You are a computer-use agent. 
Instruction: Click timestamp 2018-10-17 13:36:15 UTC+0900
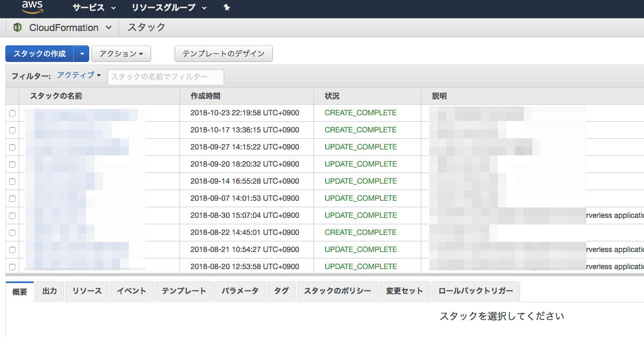pos(245,130)
